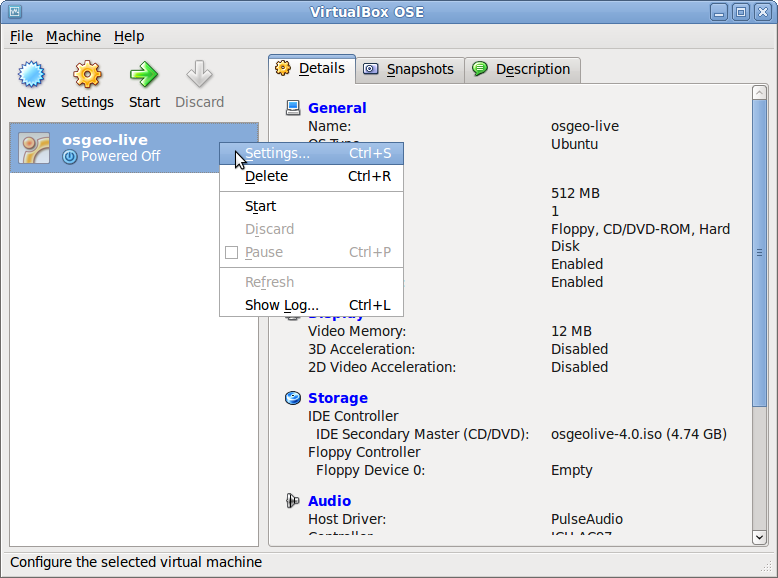
Task: Open the Audio section heading link
Action: (329, 501)
